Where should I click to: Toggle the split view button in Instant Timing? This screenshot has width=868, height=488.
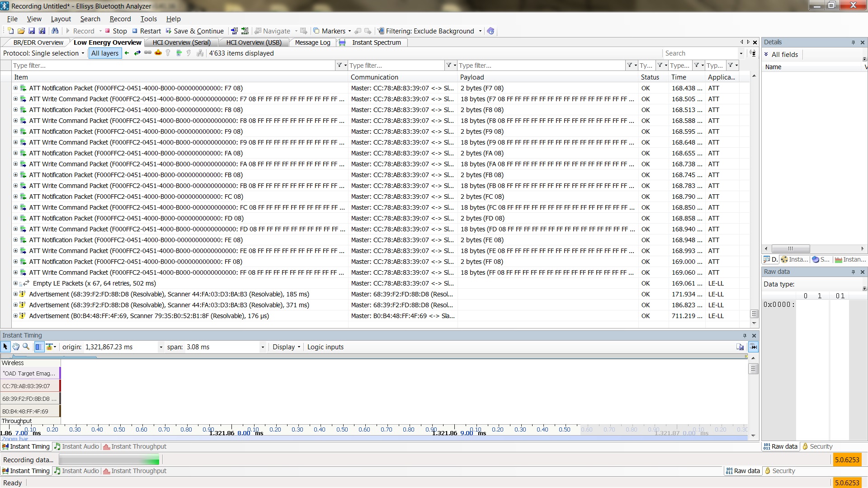click(38, 347)
